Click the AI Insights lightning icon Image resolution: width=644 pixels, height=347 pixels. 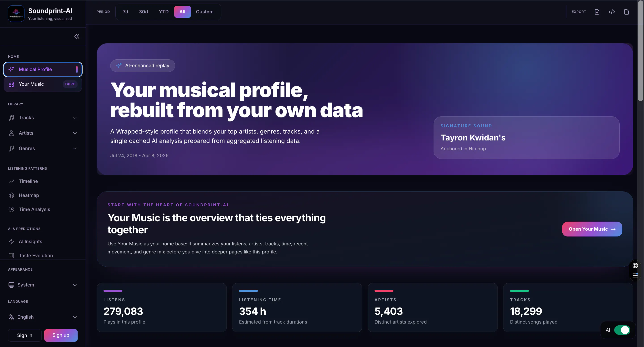pos(11,242)
